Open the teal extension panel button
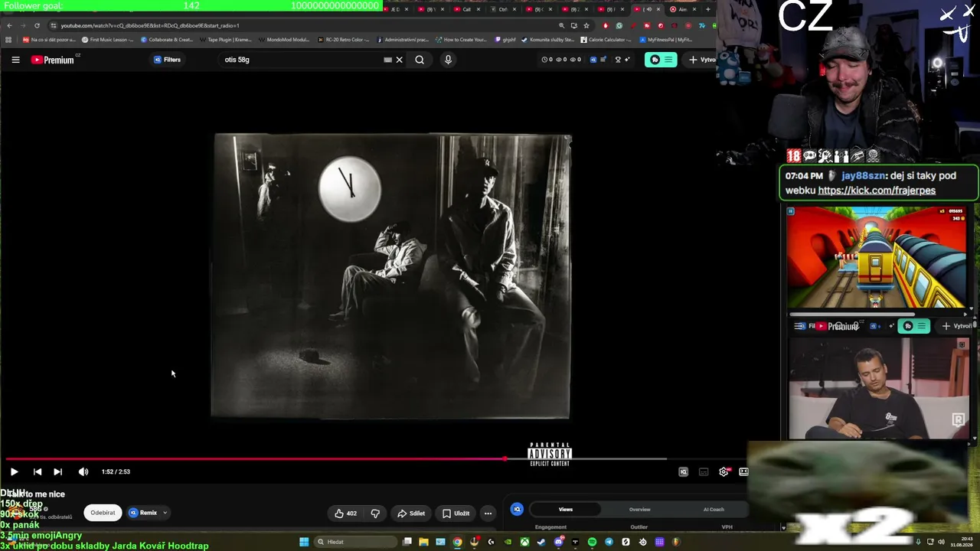 (x=661, y=60)
